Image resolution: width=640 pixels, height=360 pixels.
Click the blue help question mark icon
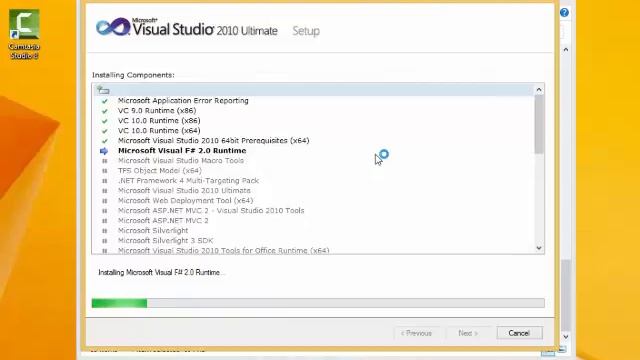[x=564, y=13]
